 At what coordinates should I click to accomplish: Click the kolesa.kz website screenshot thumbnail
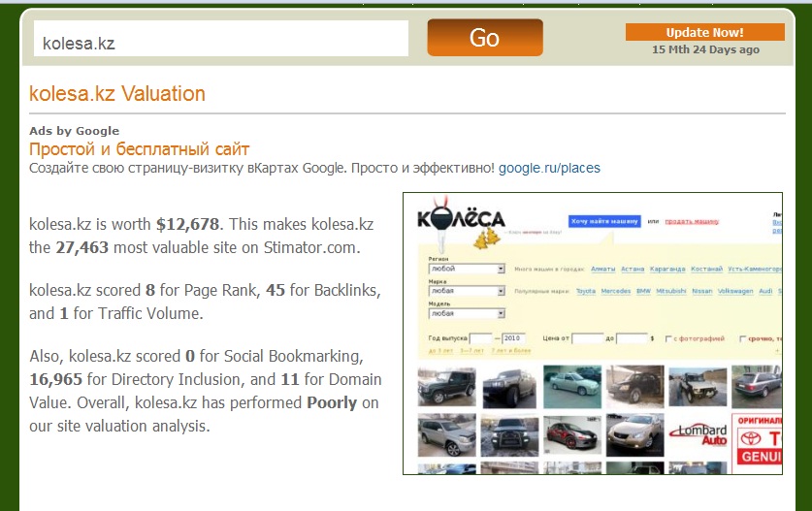tap(593, 334)
